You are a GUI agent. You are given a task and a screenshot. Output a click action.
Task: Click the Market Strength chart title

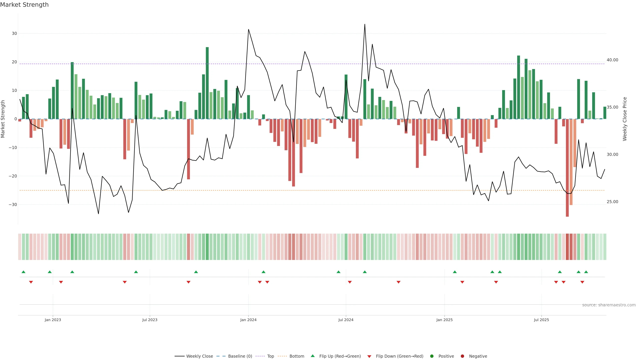(24, 5)
